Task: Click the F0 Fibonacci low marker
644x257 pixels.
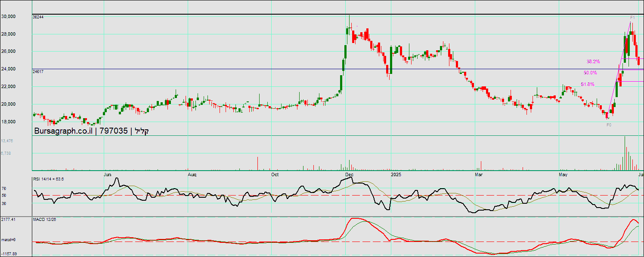Action: click(x=609, y=125)
